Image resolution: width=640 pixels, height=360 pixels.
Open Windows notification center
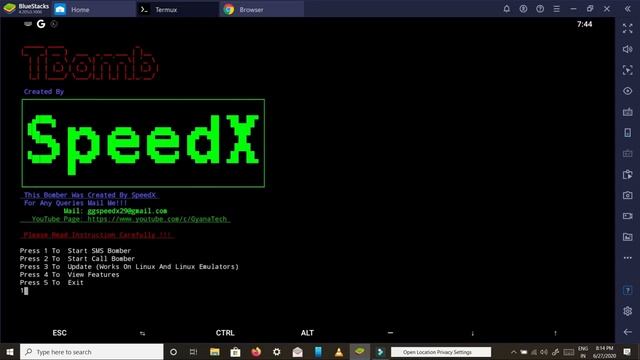[627, 351]
